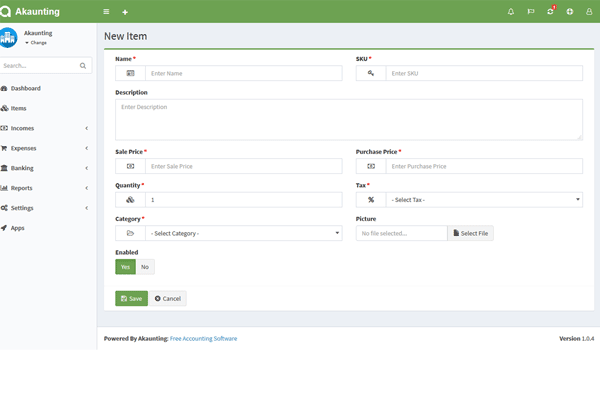
Task: Click the Enter Name input field
Action: tap(243, 73)
